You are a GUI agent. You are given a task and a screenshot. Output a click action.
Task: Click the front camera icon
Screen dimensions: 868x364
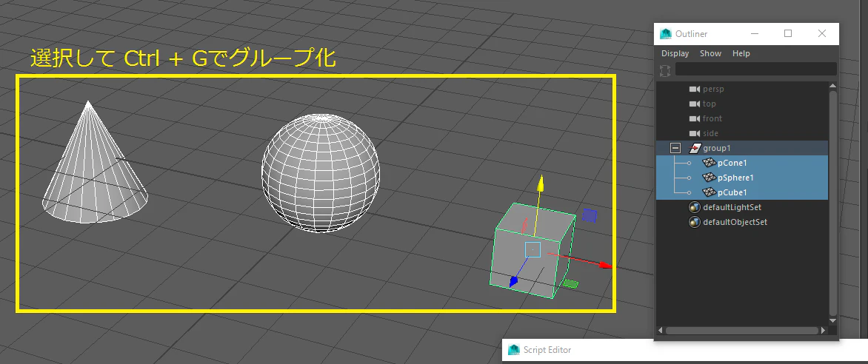694,119
